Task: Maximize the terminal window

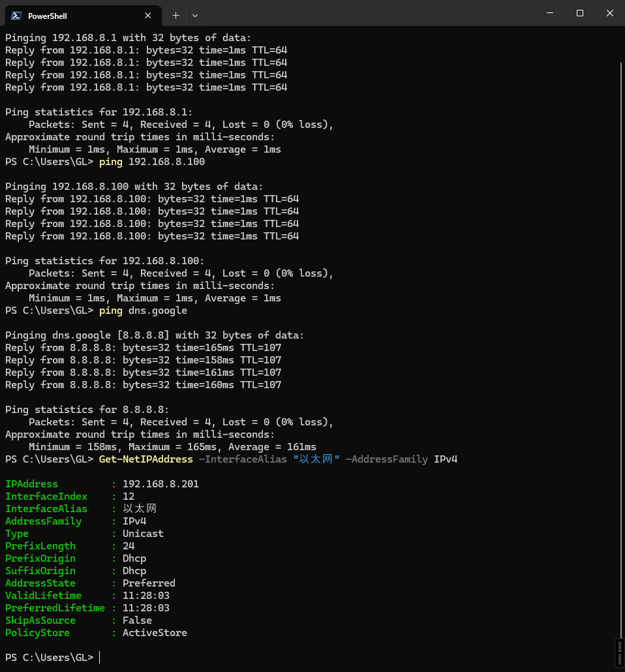Action: coord(579,13)
